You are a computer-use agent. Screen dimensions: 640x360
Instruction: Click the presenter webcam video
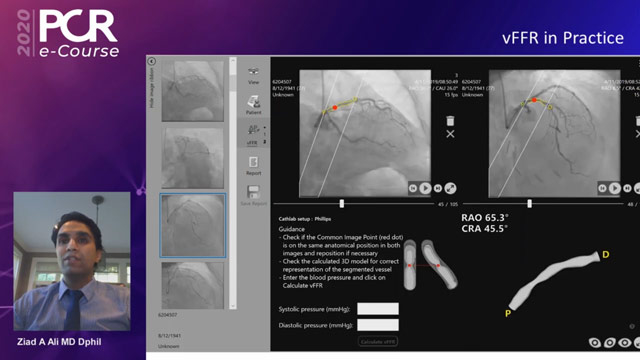coord(72,261)
